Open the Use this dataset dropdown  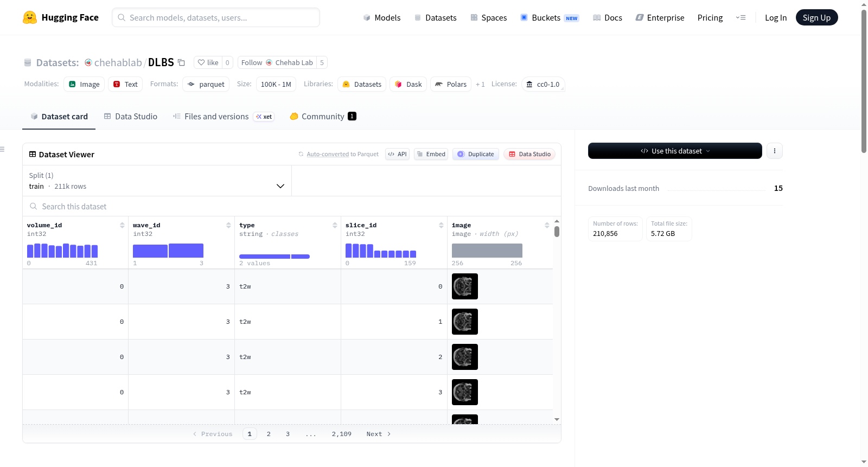pos(675,151)
